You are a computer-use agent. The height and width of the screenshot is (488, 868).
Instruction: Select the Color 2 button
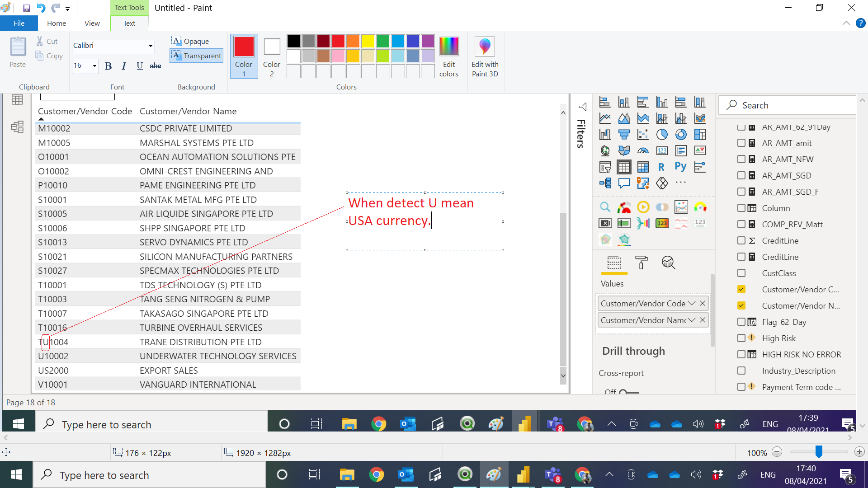pyautogui.click(x=272, y=56)
